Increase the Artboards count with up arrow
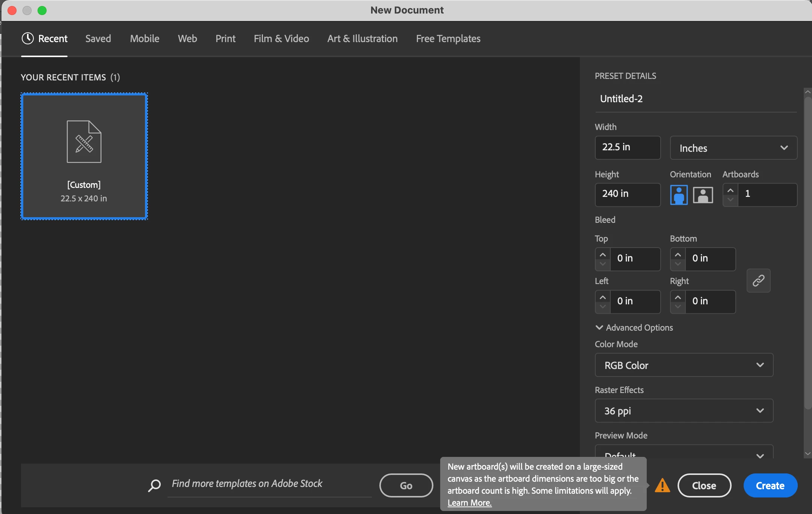Viewport: 812px width, 514px height. (x=730, y=190)
